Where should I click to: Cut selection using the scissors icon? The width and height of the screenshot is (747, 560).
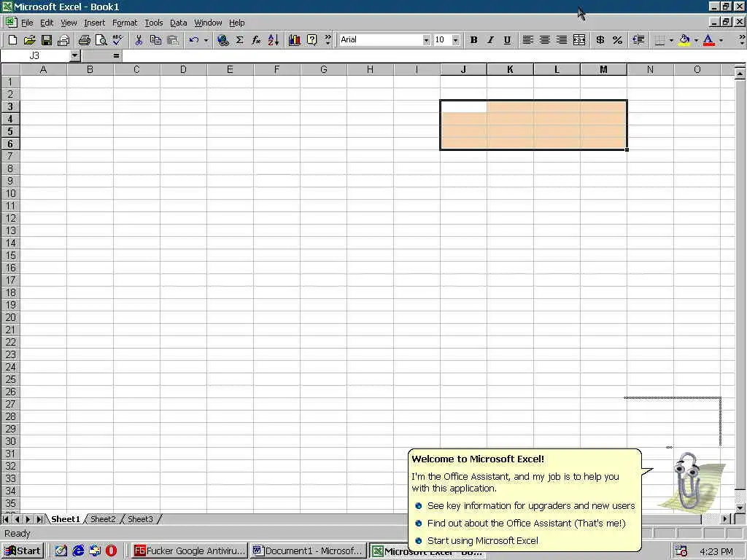coord(139,40)
